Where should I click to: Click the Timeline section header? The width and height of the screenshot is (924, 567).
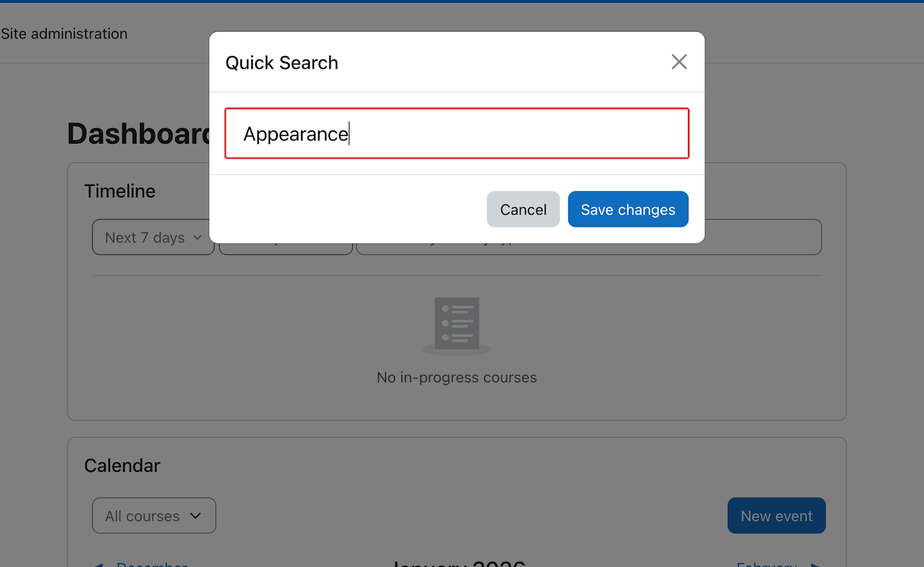[120, 191]
